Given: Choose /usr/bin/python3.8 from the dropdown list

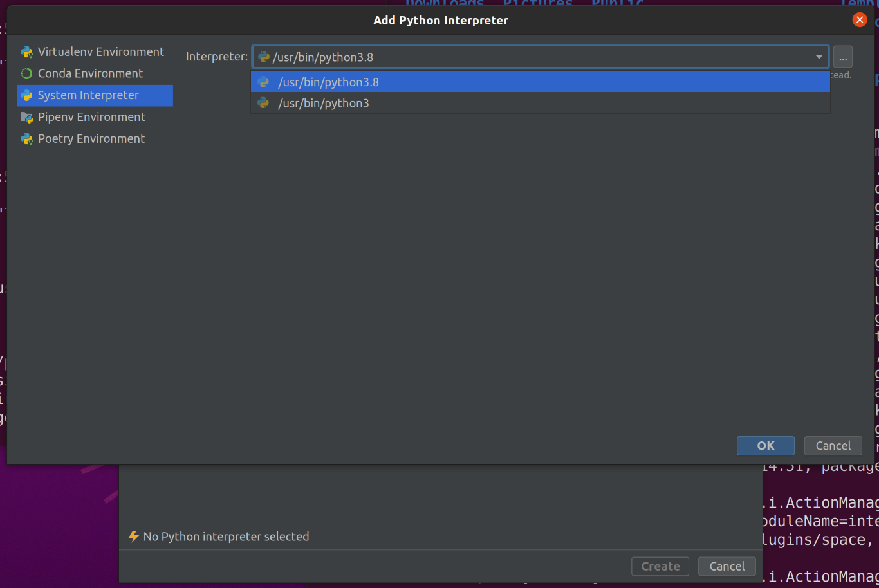Looking at the screenshot, I should (x=541, y=82).
